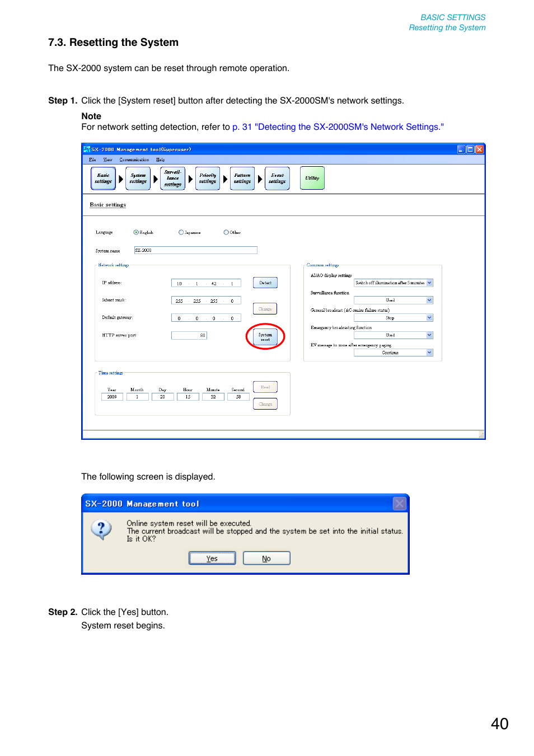Select the Japanese language radio button
Screen dimensions: 534x756
(181, 232)
